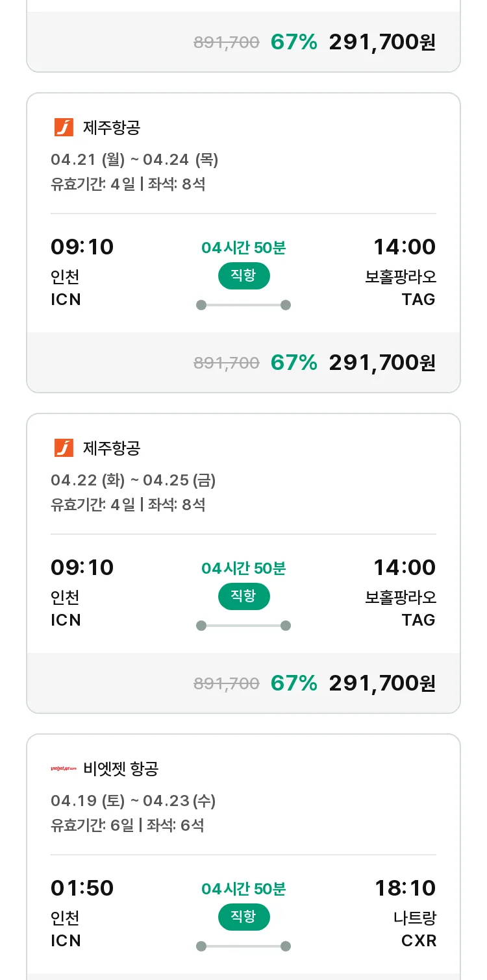Click the route line on the 나트랑 flight
Viewport: 487px width, 980px height.
[243, 946]
